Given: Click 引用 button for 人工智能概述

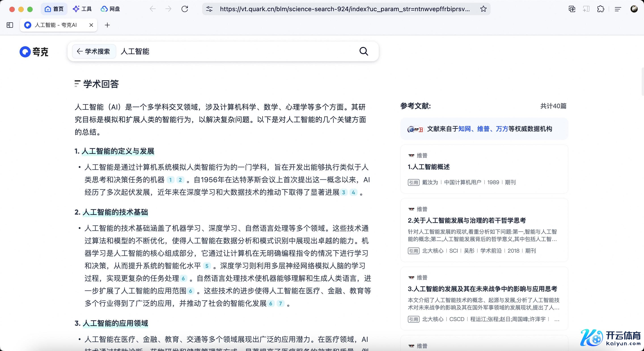Looking at the screenshot, I should [413, 182].
